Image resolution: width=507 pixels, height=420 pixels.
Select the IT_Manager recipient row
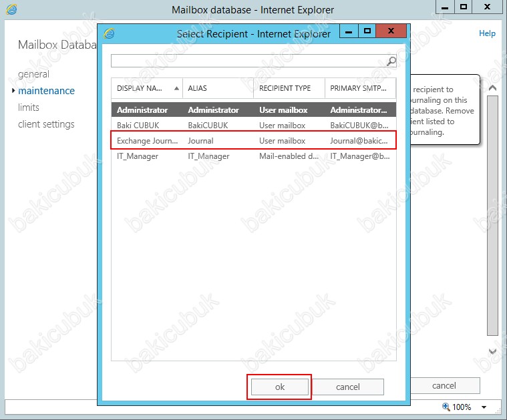pos(253,156)
